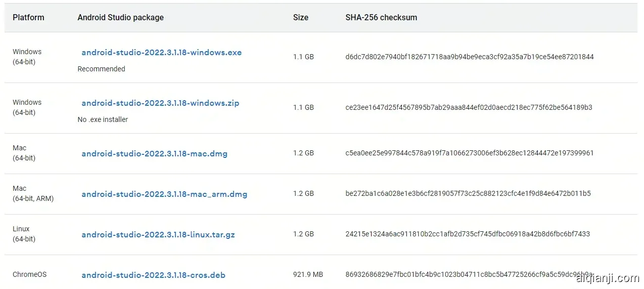This screenshot has width=644, height=289.
Task: Click the android-studio mac.dmg download link
Action: pos(154,154)
